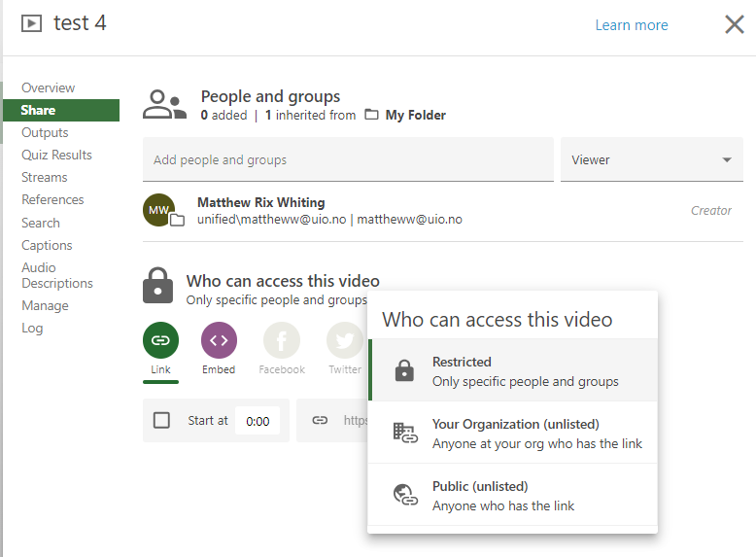756x557 pixels.
Task: Open the Learn more link
Action: 632,25
